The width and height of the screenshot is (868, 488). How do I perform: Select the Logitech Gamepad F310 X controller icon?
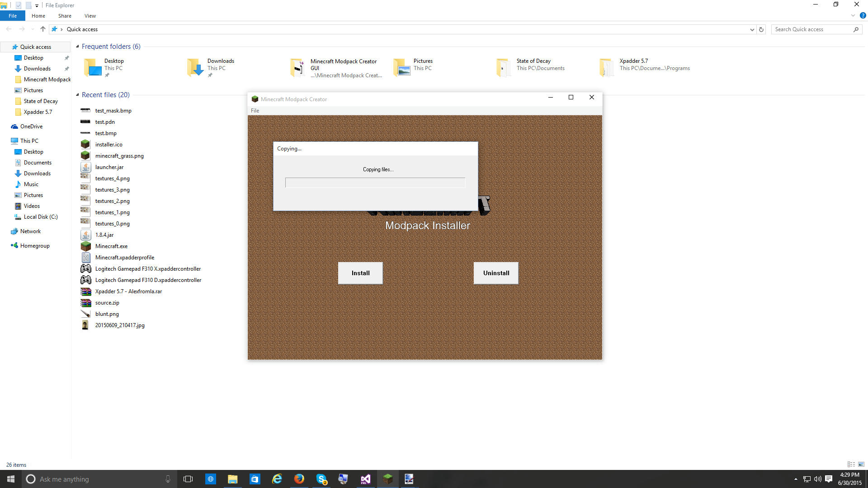pos(85,269)
